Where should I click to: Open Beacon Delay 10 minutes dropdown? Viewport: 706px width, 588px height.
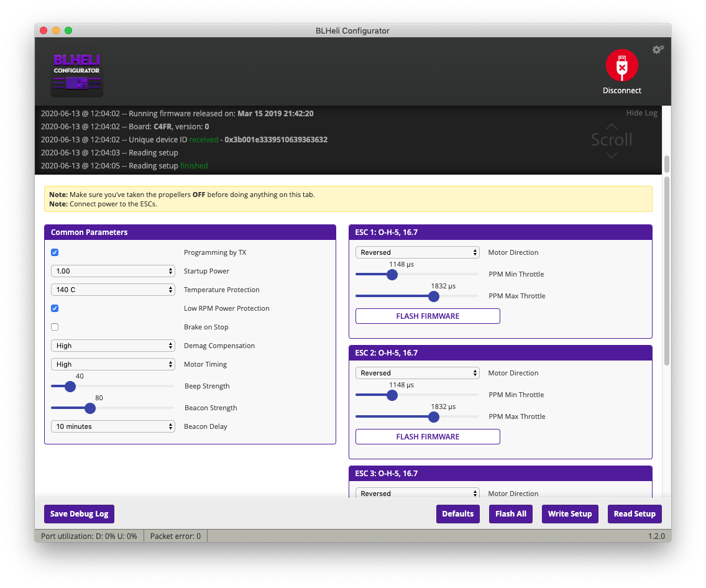113,426
